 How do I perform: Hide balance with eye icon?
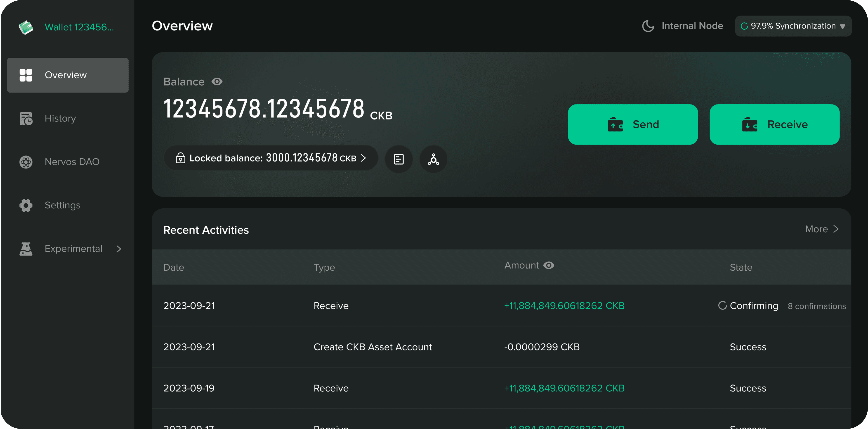tap(217, 82)
